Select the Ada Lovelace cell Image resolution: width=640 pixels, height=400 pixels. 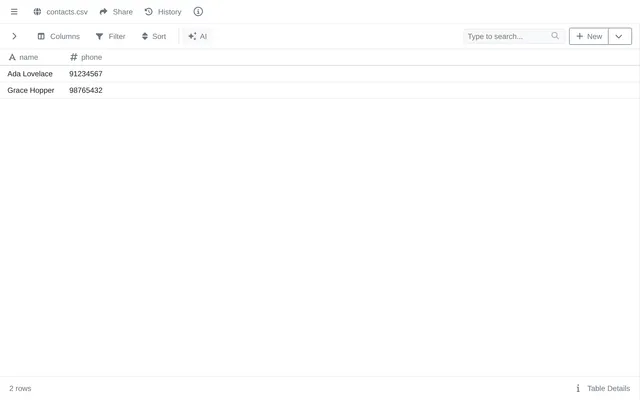tap(30, 74)
